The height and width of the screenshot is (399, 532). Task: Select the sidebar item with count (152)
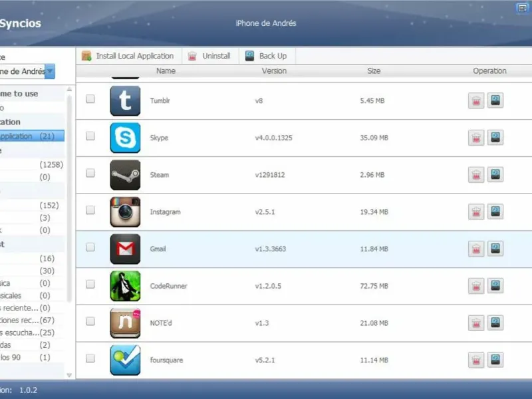pos(32,205)
